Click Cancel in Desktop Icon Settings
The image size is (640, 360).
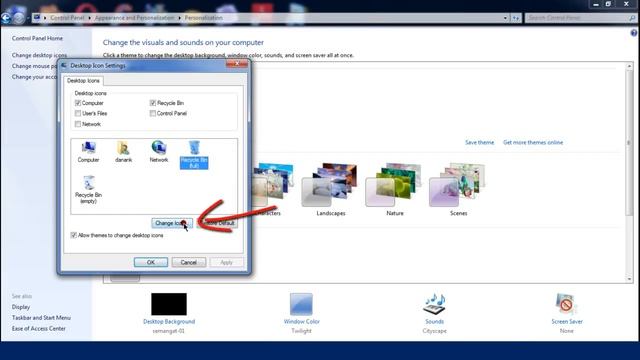click(x=189, y=262)
